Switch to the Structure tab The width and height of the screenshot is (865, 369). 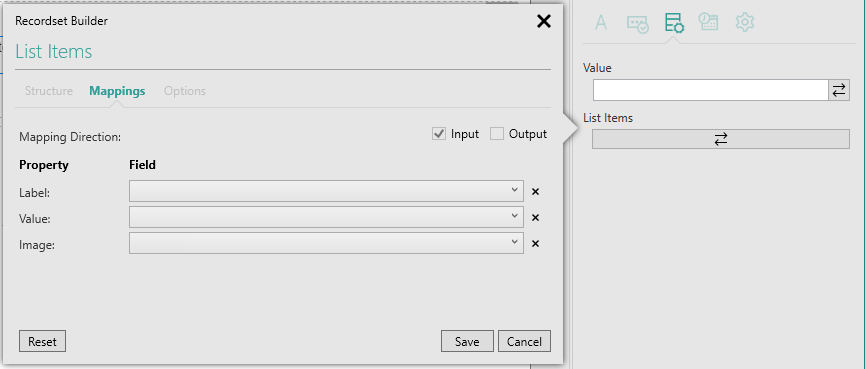tap(49, 91)
